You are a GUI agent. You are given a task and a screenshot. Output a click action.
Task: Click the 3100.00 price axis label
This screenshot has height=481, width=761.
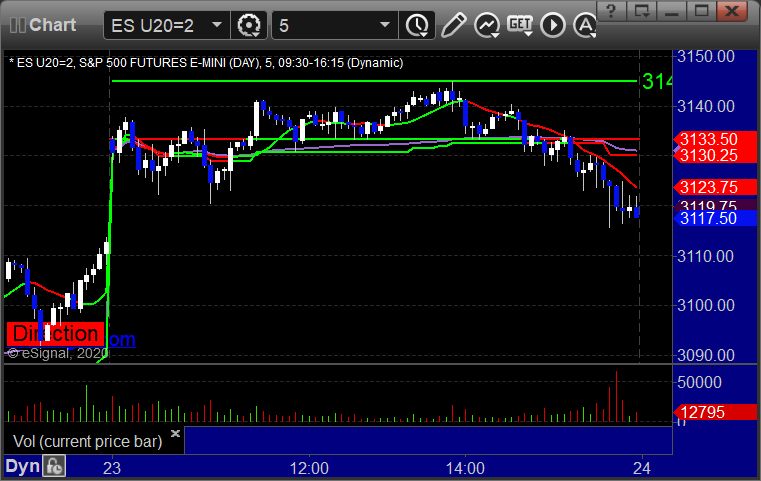click(x=706, y=305)
